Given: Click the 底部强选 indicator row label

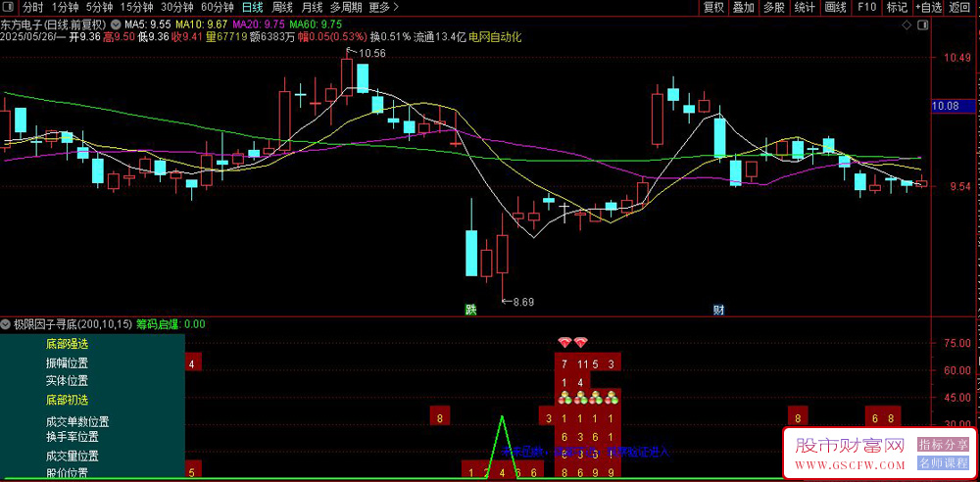Looking at the screenshot, I should [67, 343].
